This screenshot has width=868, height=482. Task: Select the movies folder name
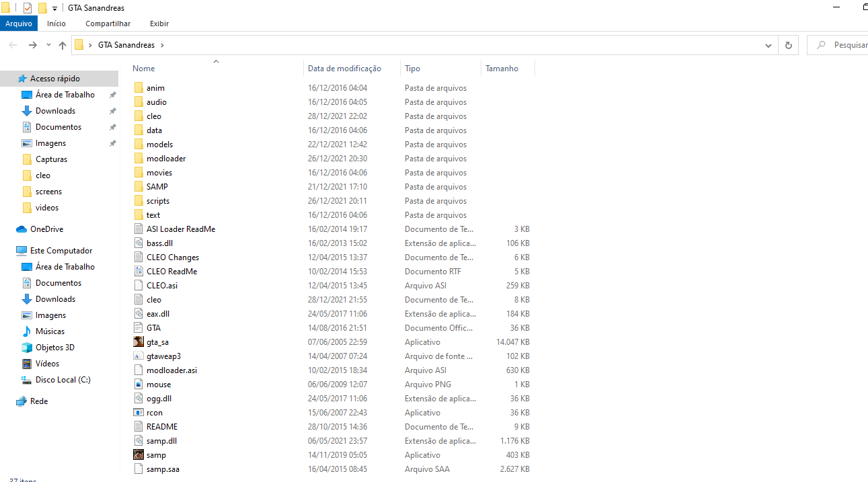tap(159, 173)
